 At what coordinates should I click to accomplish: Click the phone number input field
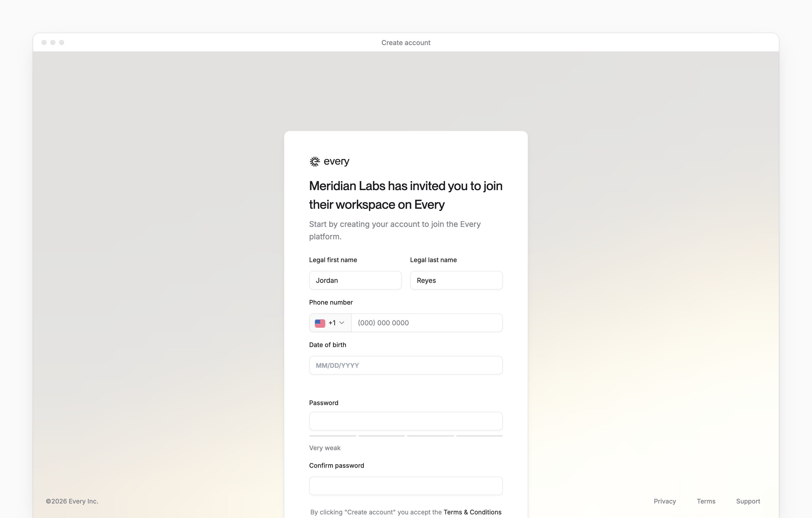pos(427,323)
